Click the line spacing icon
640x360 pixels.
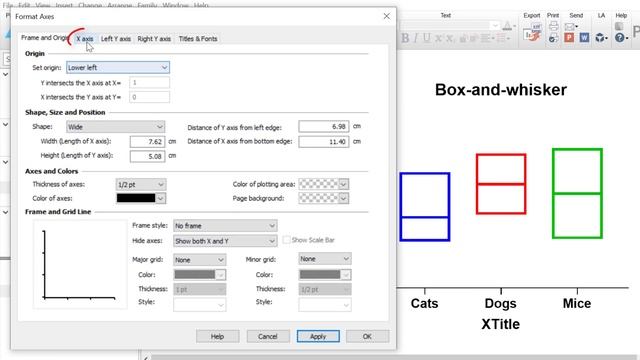501,38
